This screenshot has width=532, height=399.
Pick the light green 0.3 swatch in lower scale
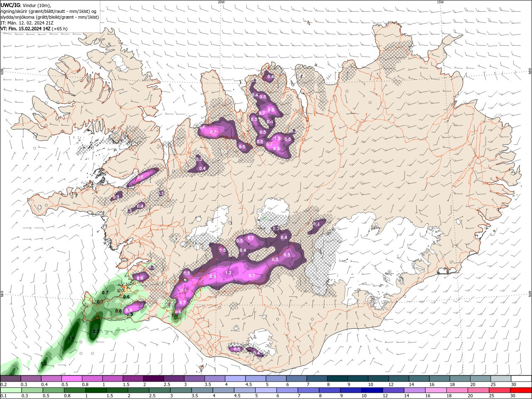(x=32, y=390)
